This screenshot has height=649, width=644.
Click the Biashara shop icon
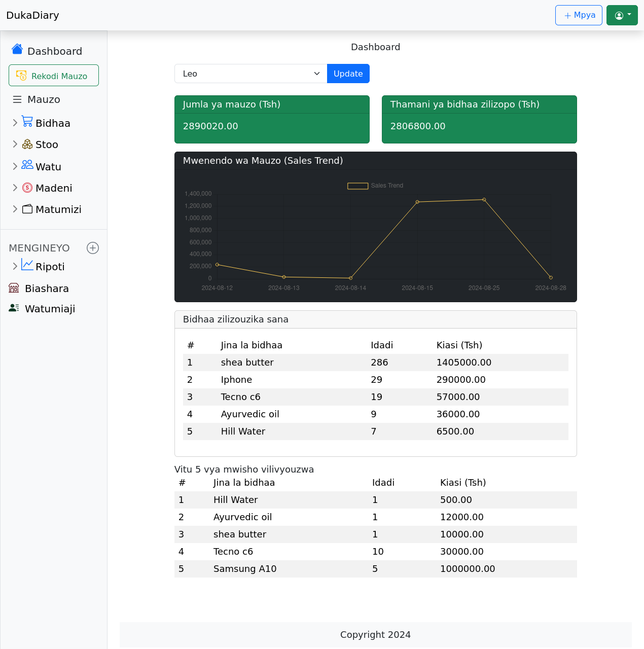(x=14, y=288)
